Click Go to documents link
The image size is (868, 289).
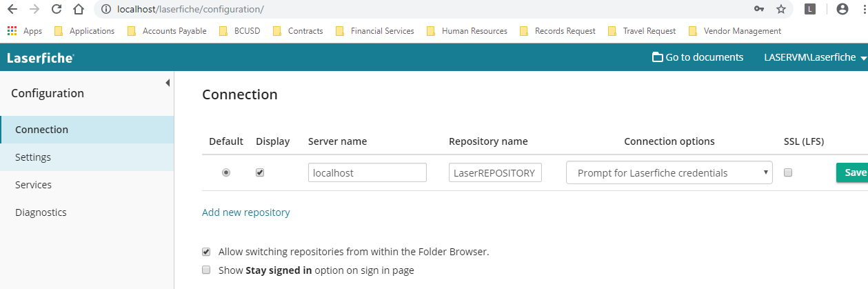coord(698,57)
